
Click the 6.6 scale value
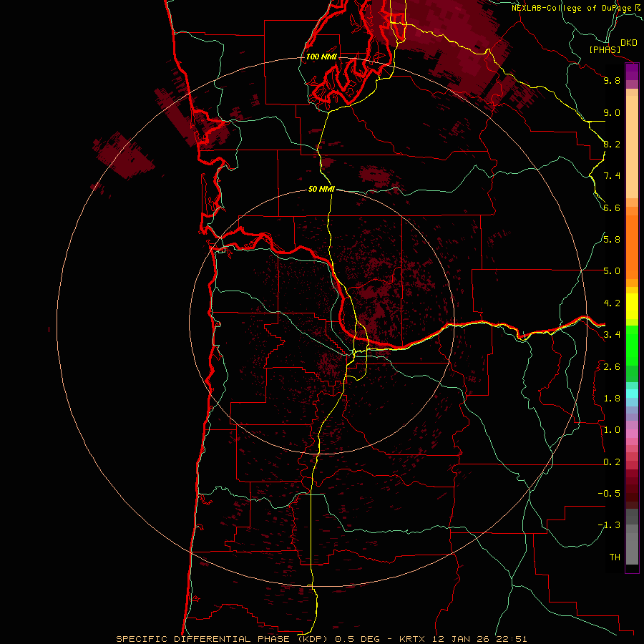coord(612,208)
